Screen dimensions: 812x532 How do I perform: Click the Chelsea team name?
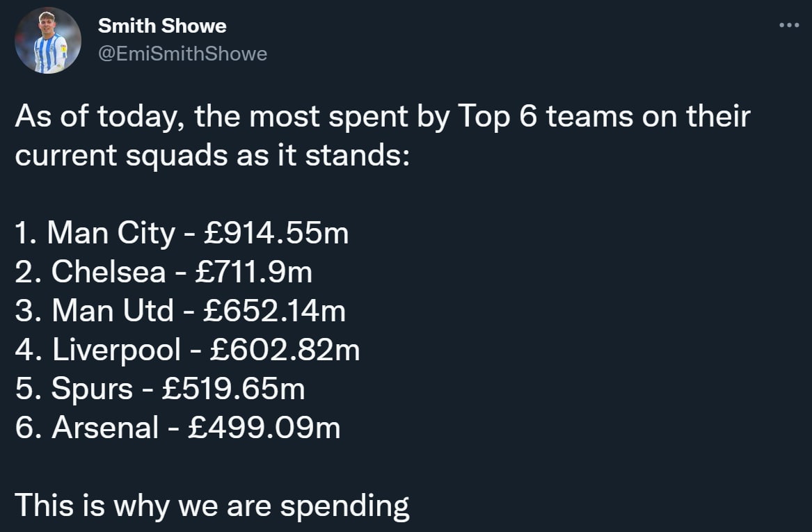[x=109, y=272]
